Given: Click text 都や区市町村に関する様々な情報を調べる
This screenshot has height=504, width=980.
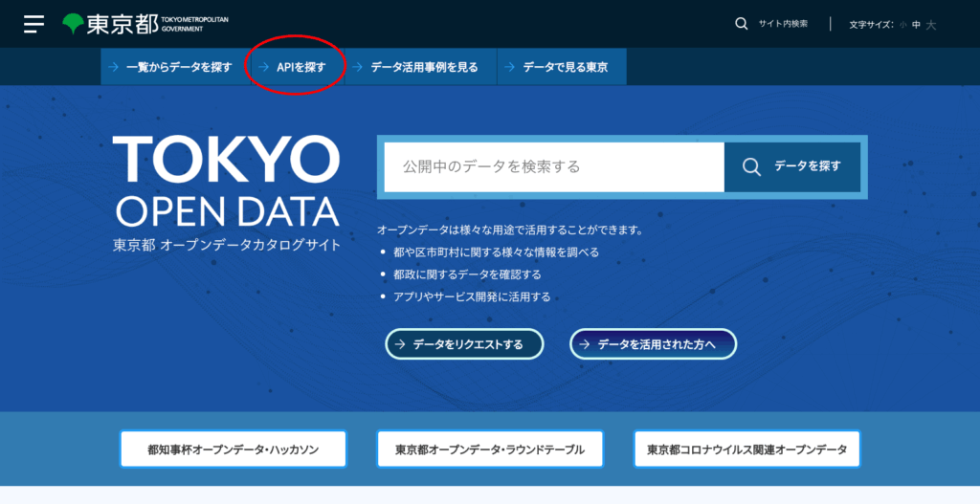Looking at the screenshot, I should click(497, 252).
